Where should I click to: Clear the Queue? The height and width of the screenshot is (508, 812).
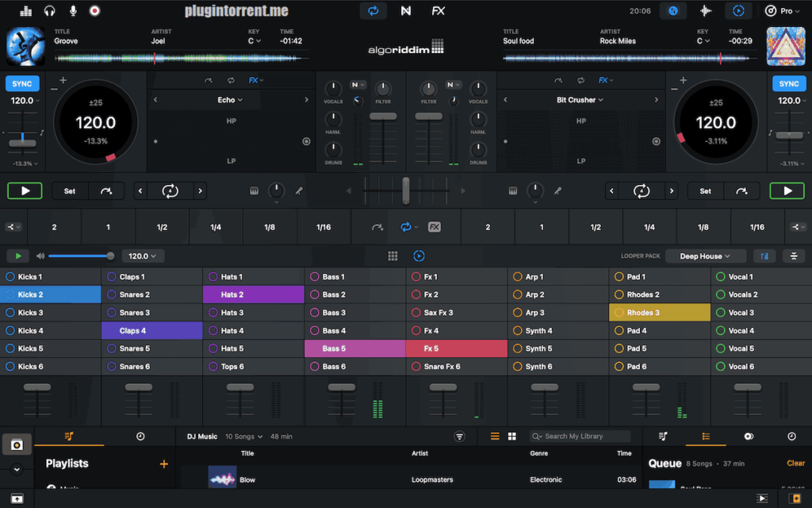pos(795,464)
